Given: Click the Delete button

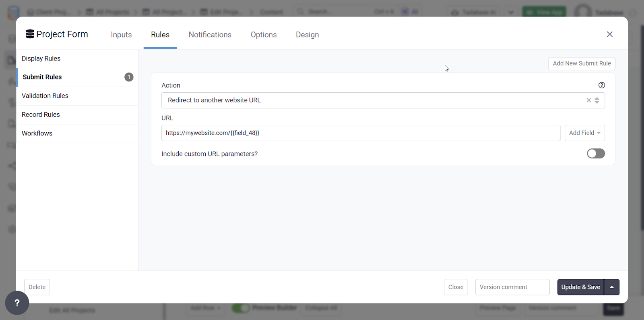Looking at the screenshot, I should click(x=37, y=287).
